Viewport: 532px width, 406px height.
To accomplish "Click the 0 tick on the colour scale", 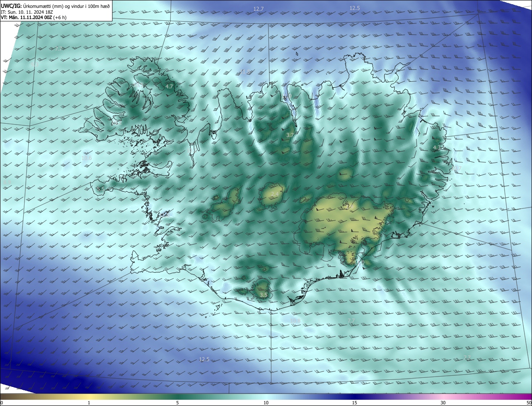I will tap(1, 403).
